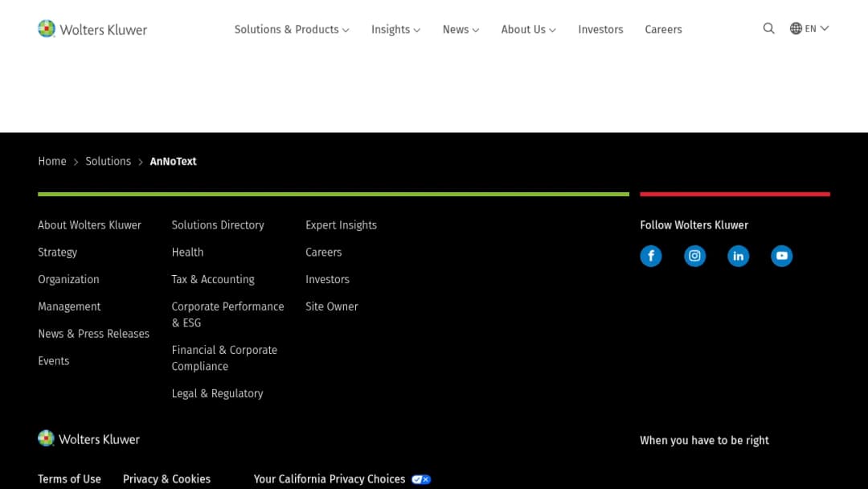Open Wolters Kluwer Facebook page icon
Viewport: 868px width, 489px height.
pyautogui.click(x=651, y=256)
